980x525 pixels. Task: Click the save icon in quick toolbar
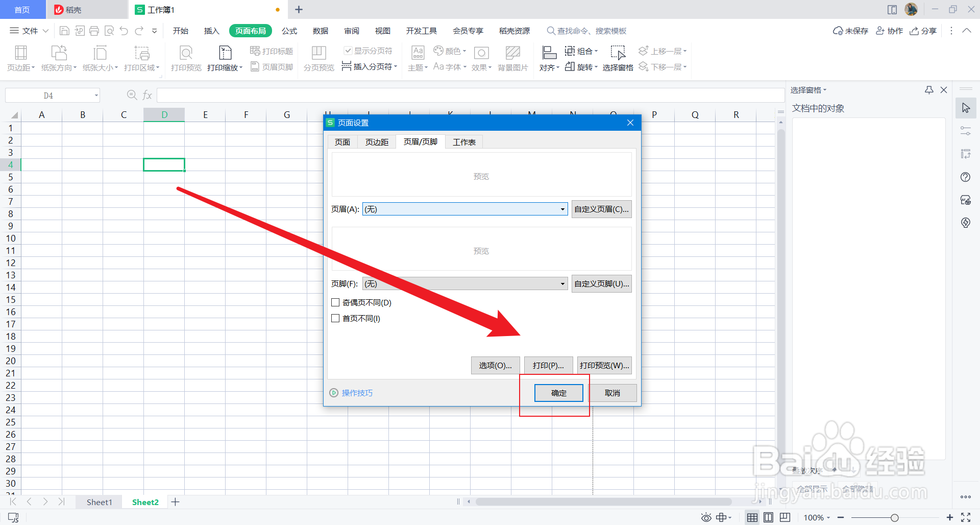[64, 31]
